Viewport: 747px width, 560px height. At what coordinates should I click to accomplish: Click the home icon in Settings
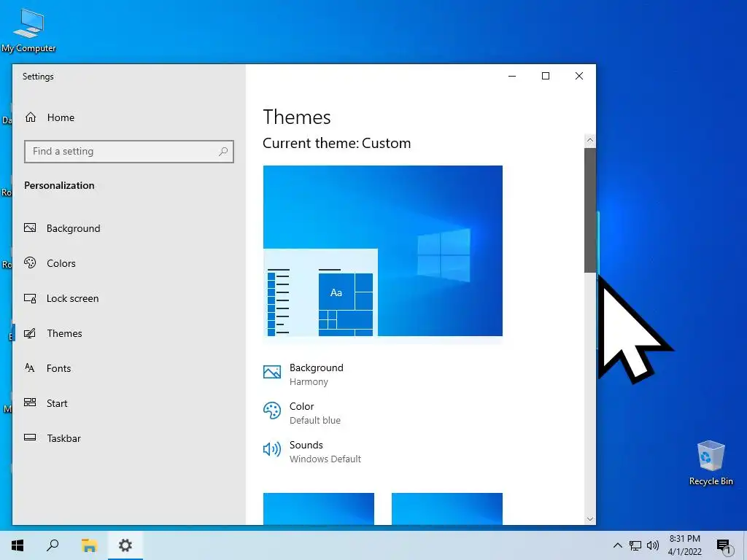click(x=31, y=117)
